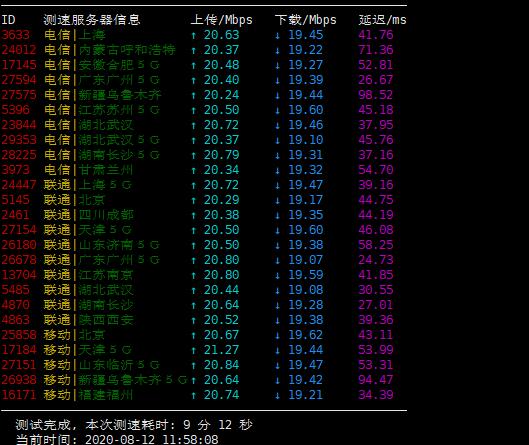Click server ID "24012"

[19, 50]
